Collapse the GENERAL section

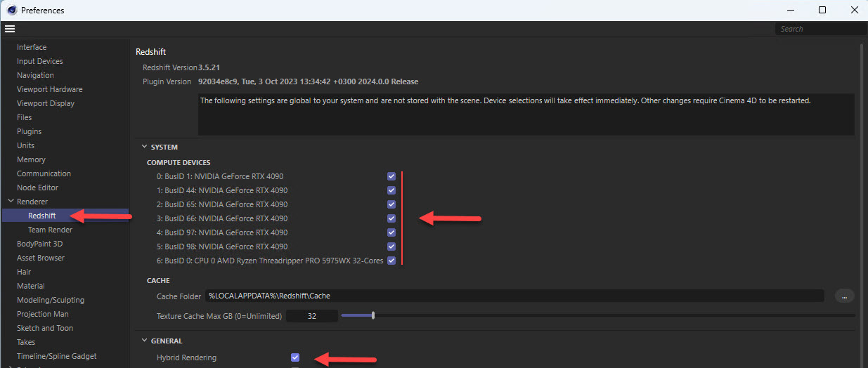(145, 341)
